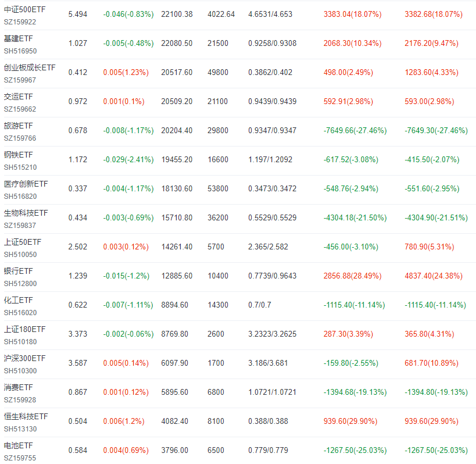Screen dimensions: 476x464
Task: Select the 银行ETF name
Action: tap(18, 271)
